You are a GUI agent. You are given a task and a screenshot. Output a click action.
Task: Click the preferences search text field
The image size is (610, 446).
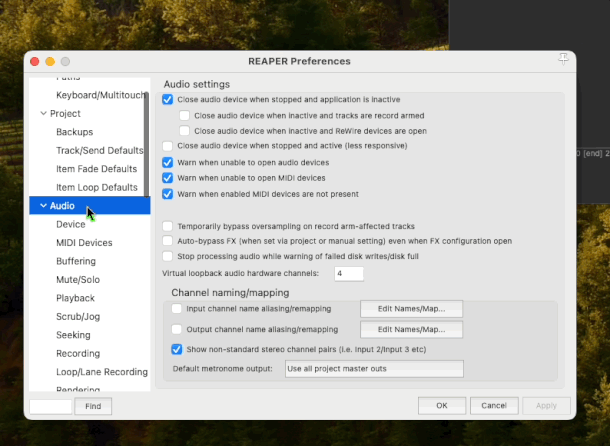[x=51, y=406]
